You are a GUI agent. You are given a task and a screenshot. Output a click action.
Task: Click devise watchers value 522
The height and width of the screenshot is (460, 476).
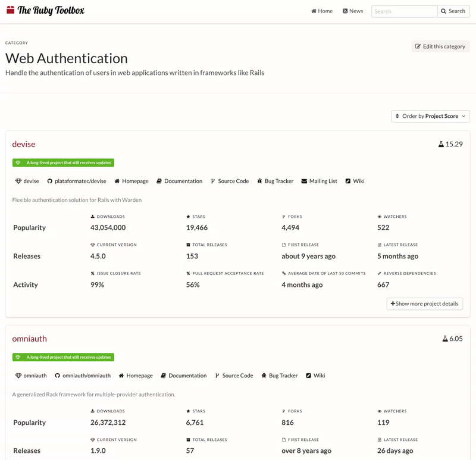click(383, 228)
